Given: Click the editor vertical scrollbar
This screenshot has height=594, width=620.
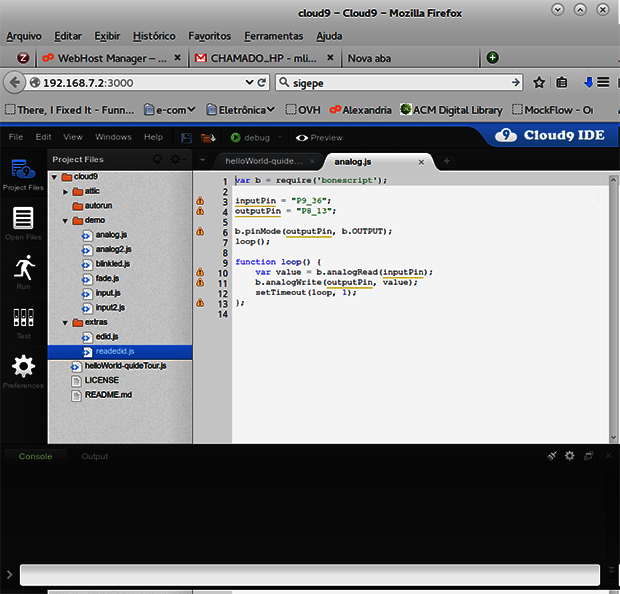Looking at the screenshot, I should pos(613,308).
